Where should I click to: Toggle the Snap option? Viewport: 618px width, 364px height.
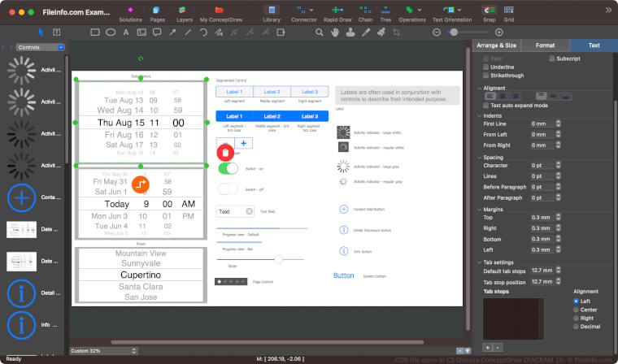coord(489,11)
